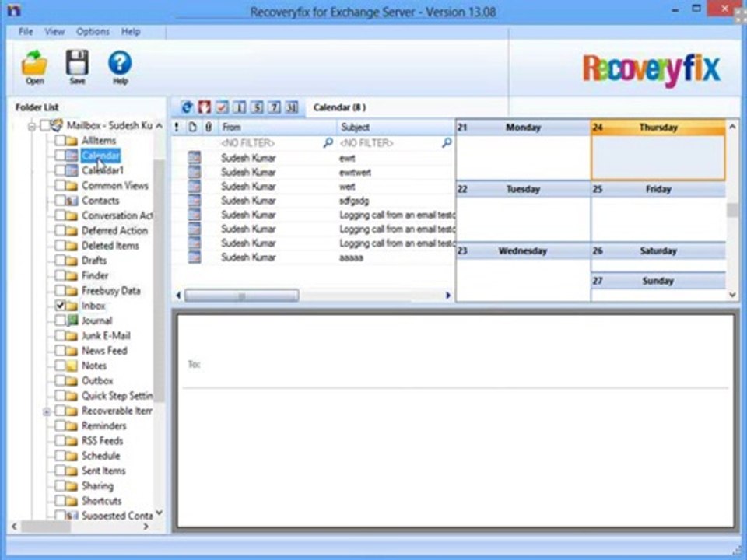747x560 pixels.
Task: Click the Calendar1 folder icon
Action: click(x=72, y=170)
